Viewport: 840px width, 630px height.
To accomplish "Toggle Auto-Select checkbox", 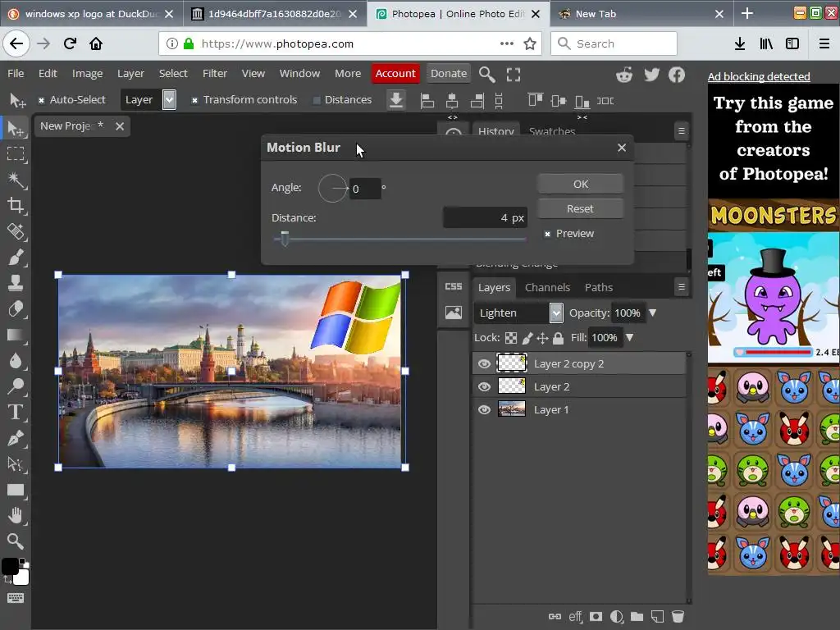I will 41,100.
